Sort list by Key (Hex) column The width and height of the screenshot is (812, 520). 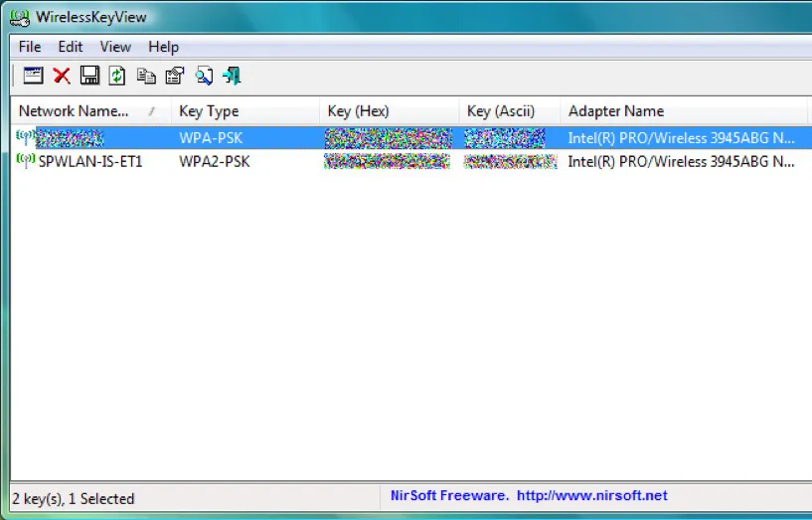point(358,111)
